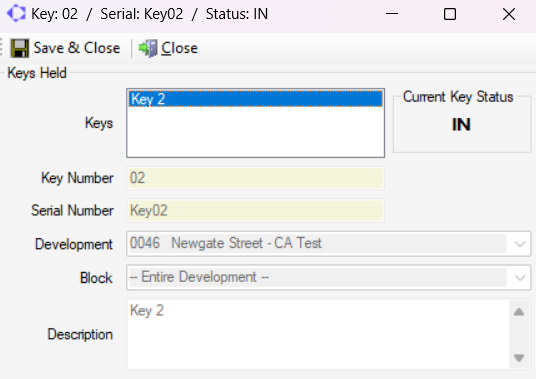Viewport: 536px width, 379px height.
Task: Click empty area of the Keys listbox
Action: (x=255, y=132)
